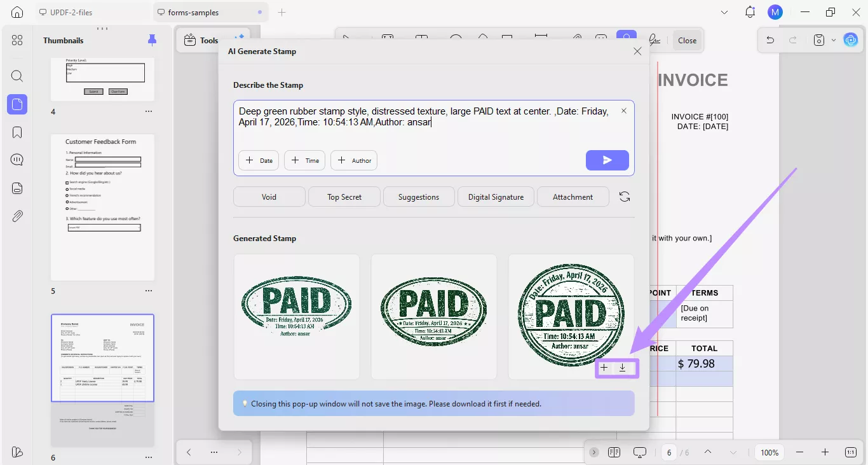The width and height of the screenshot is (868, 465).
Task: Click the 100% zoom level control
Action: tap(769, 452)
